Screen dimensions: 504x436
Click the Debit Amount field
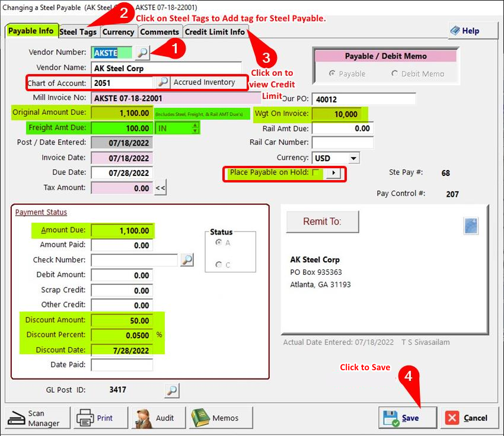122,275
